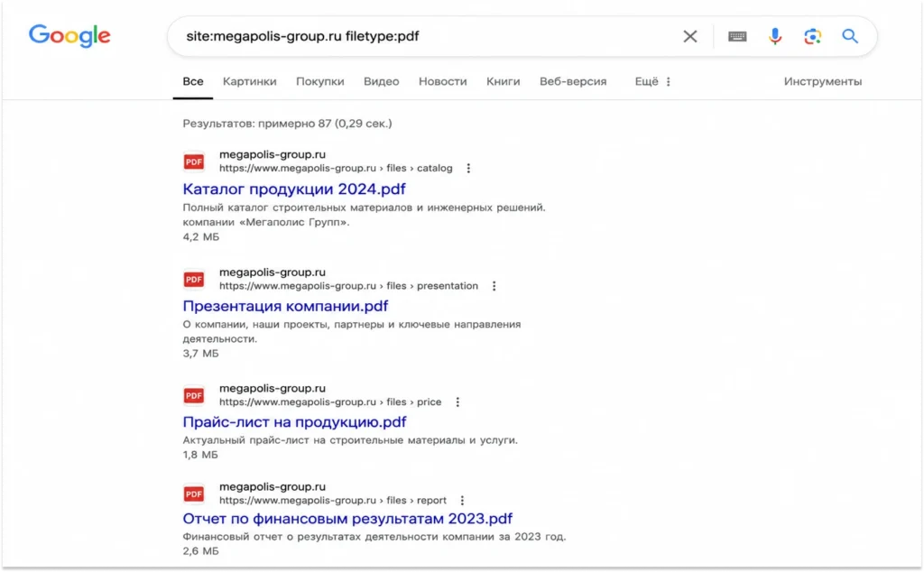
Task: Click snippet starting Актуальный прайс-лист
Action: (350, 440)
